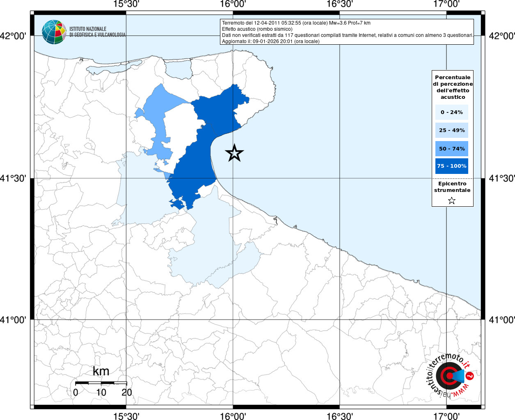Click the 'Aggiornato il: 09-01-2026' line
515x420 pixels.
click(x=270, y=41)
